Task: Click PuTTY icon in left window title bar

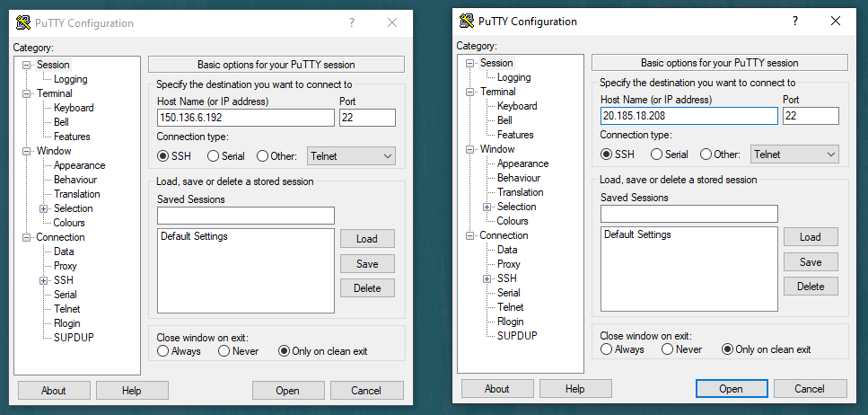Action: [x=23, y=23]
